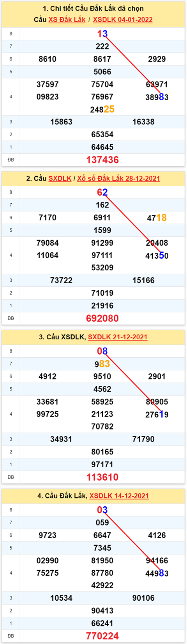Select number 79084
This screenshot has height=644, width=187.
[48, 243]
